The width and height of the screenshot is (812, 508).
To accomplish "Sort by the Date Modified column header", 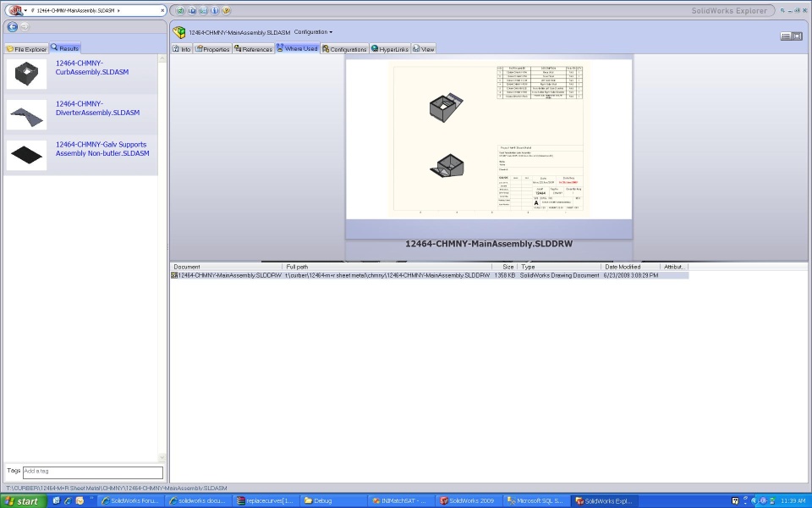I will point(631,267).
